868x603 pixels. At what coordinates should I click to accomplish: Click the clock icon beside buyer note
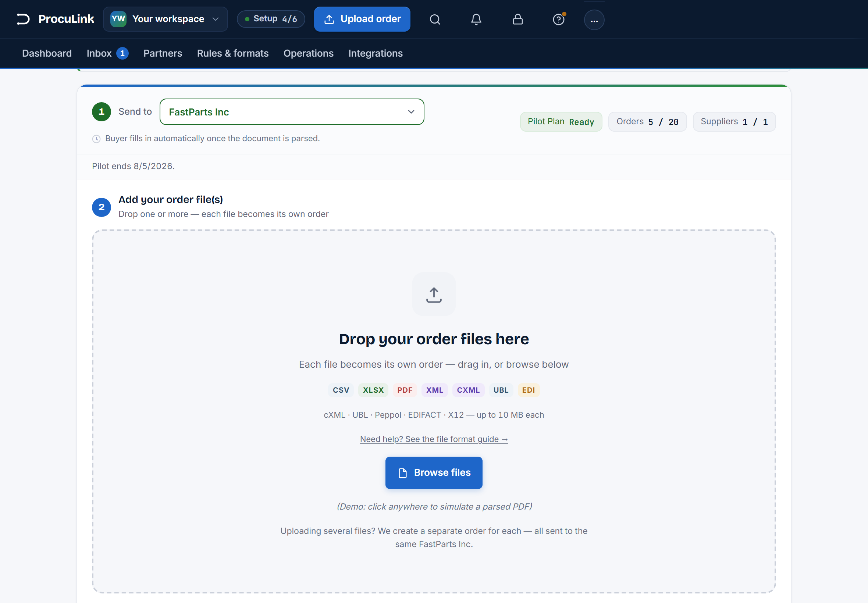[x=96, y=139]
